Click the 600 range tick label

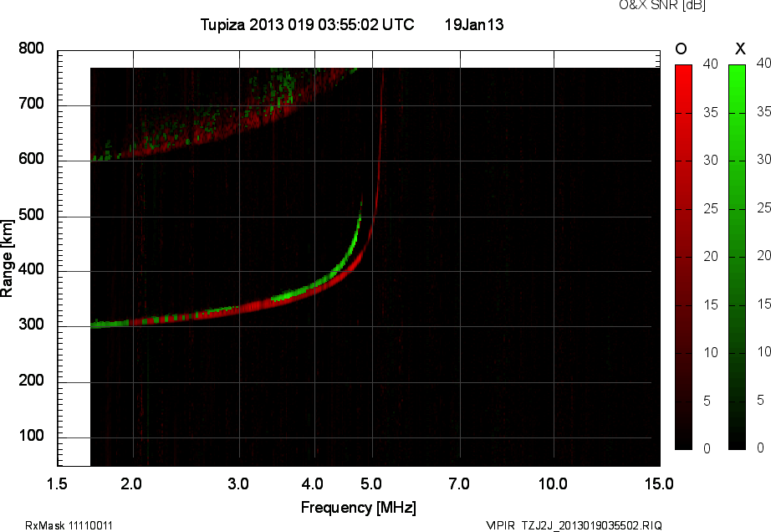pos(31,159)
